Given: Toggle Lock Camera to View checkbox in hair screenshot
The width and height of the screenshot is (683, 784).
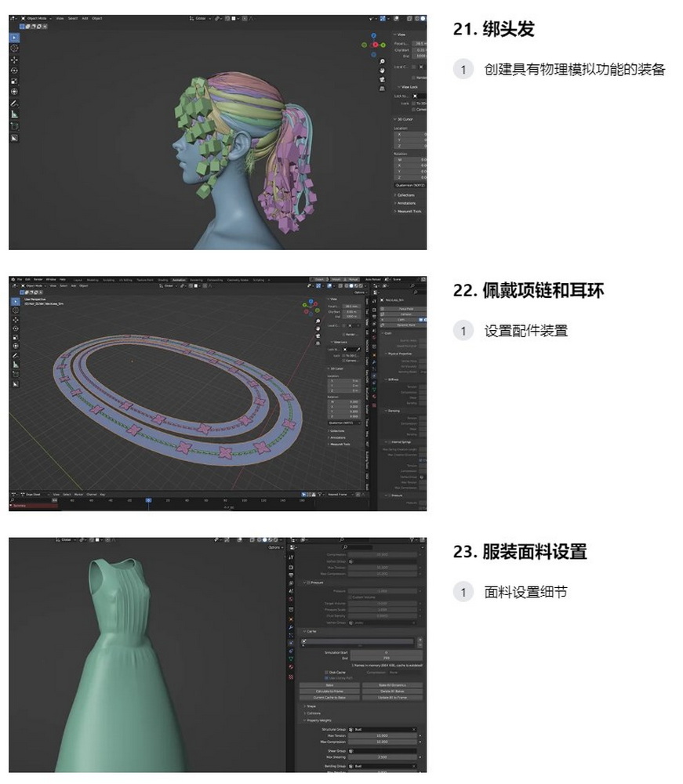Looking at the screenshot, I should (x=413, y=110).
